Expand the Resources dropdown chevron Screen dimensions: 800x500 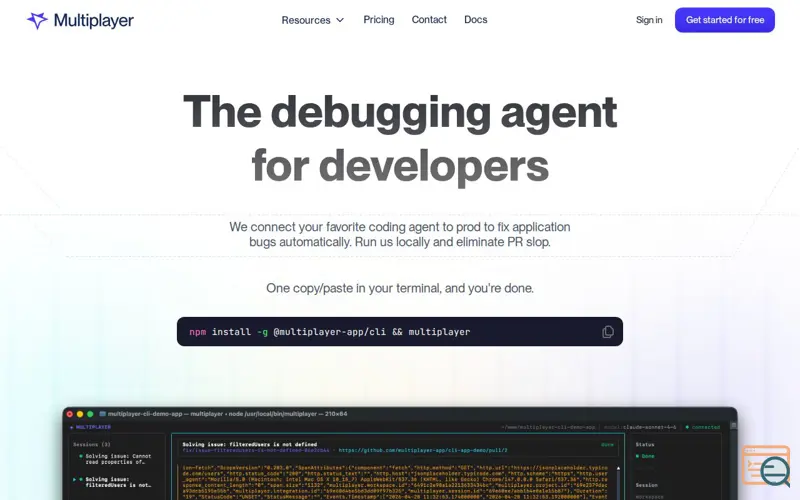point(340,20)
